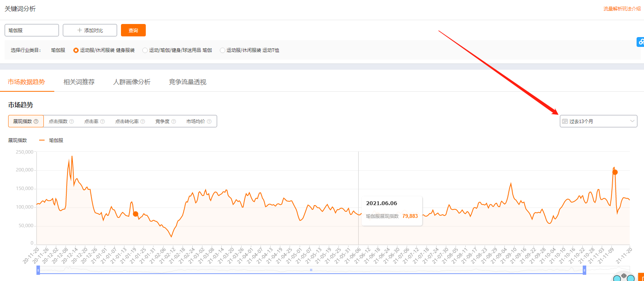Select the 竞争度 metric tab
This screenshot has height=281, width=644.
tap(166, 121)
